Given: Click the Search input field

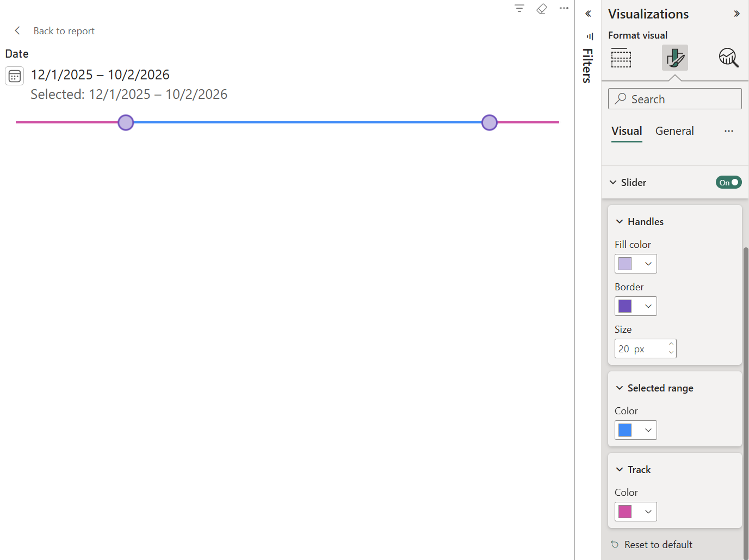Looking at the screenshot, I should (x=675, y=99).
